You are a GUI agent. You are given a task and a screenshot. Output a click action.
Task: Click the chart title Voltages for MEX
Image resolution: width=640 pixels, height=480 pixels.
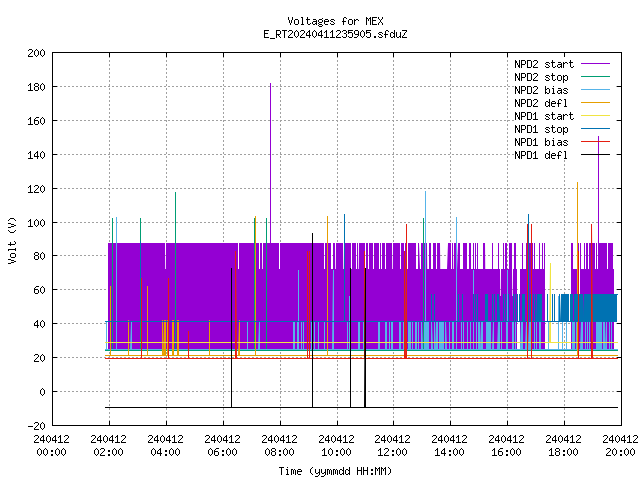335,21
